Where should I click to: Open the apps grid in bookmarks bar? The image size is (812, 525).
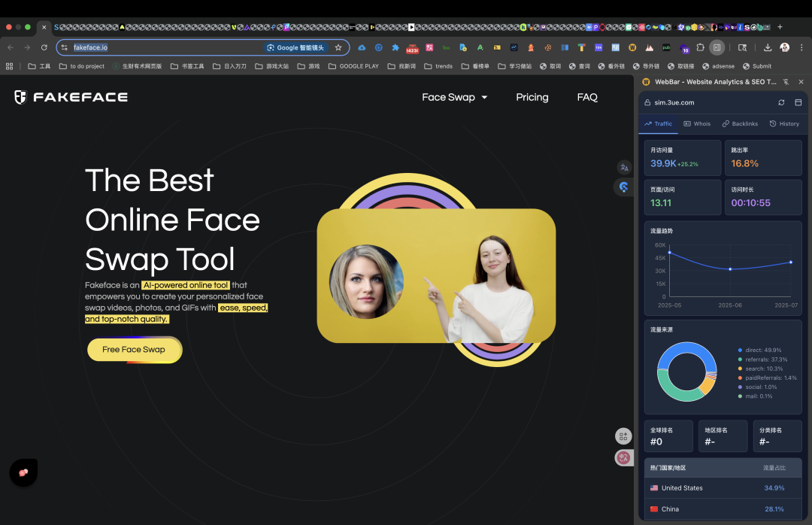coord(9,66)
